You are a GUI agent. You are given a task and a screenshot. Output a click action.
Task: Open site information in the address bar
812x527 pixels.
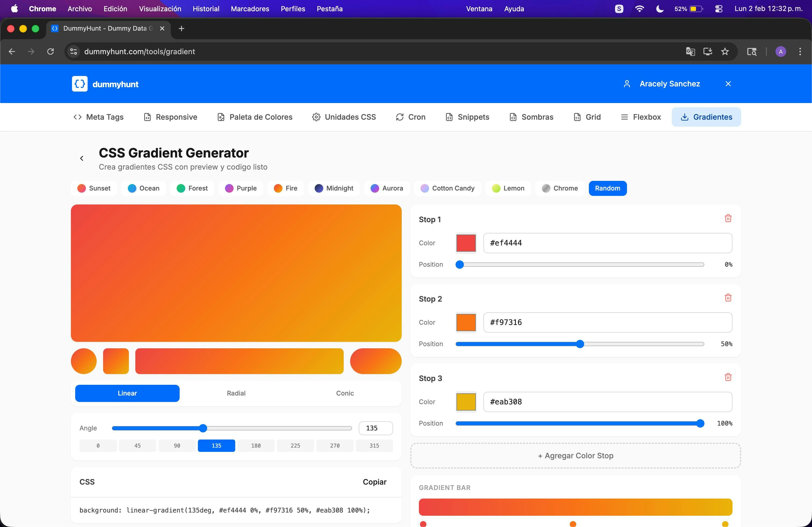tap(73, 52)
